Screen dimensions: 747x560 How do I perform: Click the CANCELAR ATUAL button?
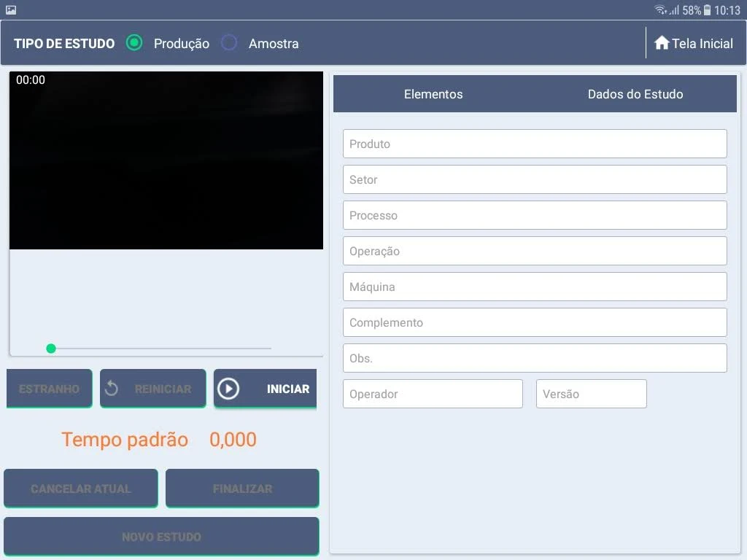[x=80, y=488]
